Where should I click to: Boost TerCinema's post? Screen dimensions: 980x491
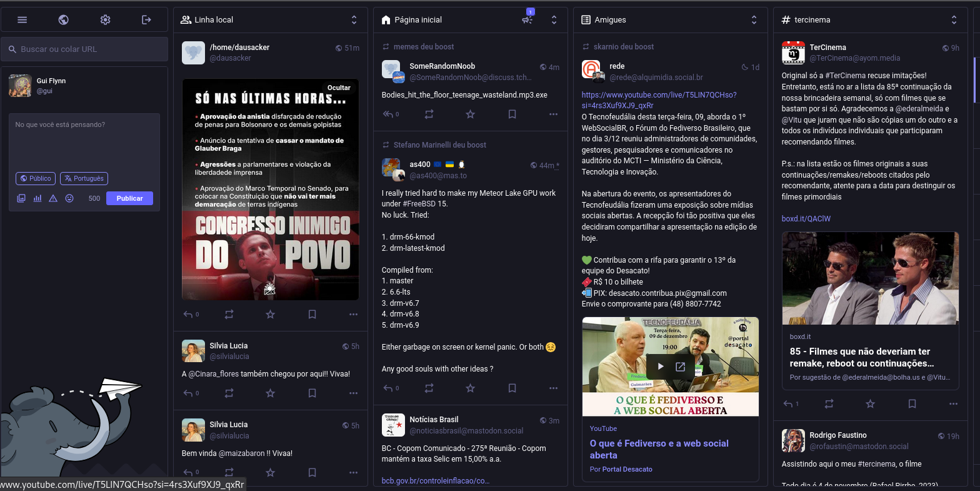[x=829, y=403]
